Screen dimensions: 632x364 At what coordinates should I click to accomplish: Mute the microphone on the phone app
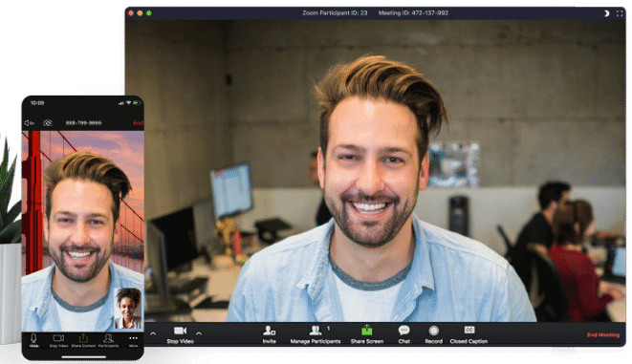coord(34,340)
